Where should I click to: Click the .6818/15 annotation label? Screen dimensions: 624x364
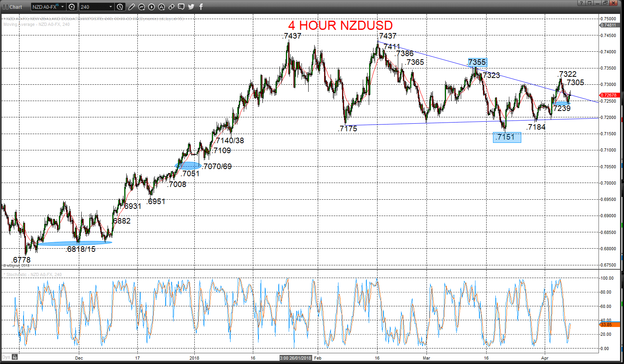(80, 249)
